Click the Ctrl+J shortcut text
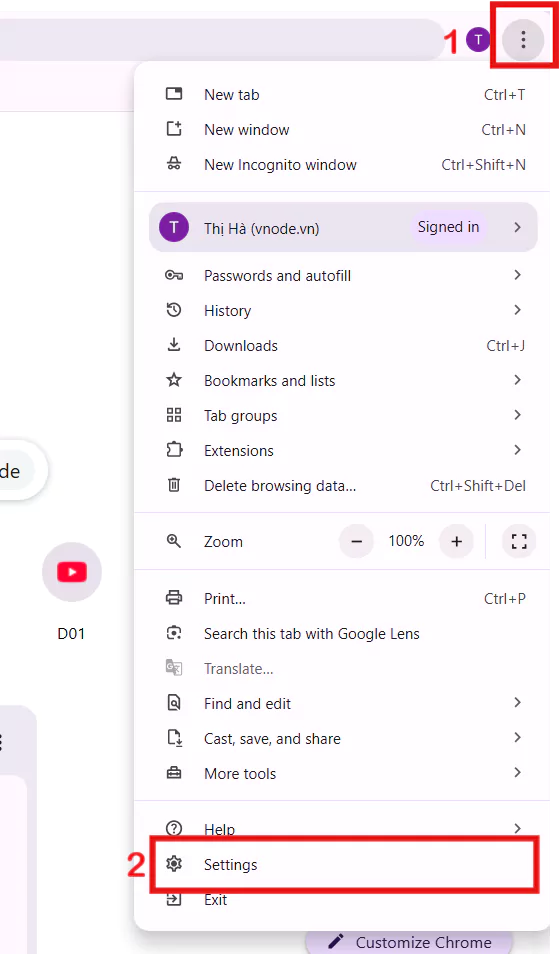The width and height of the screenshot is (559, 954). (x=505, y=346)
